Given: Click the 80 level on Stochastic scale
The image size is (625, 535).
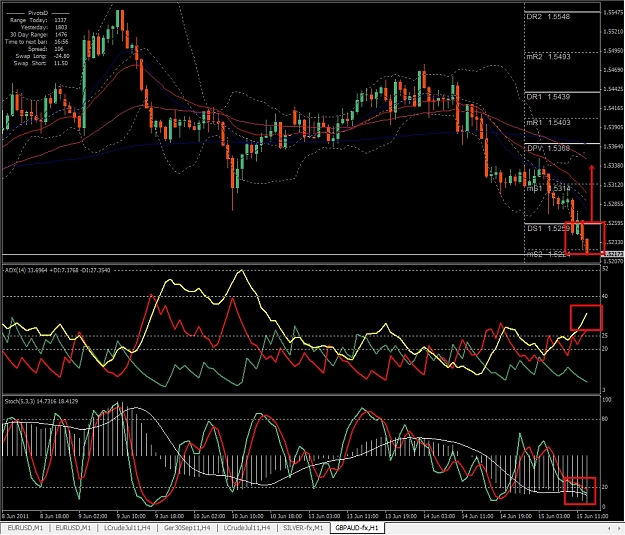Looking at the screenshot, I should 605,419.
